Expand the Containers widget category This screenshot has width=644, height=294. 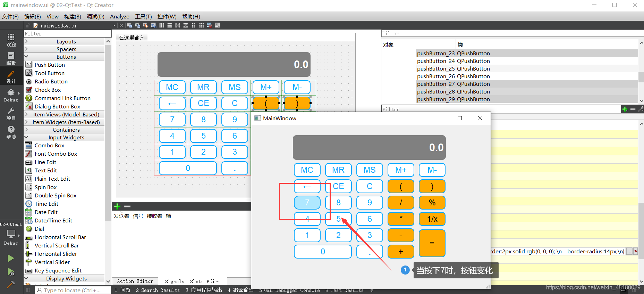[64, 130]
